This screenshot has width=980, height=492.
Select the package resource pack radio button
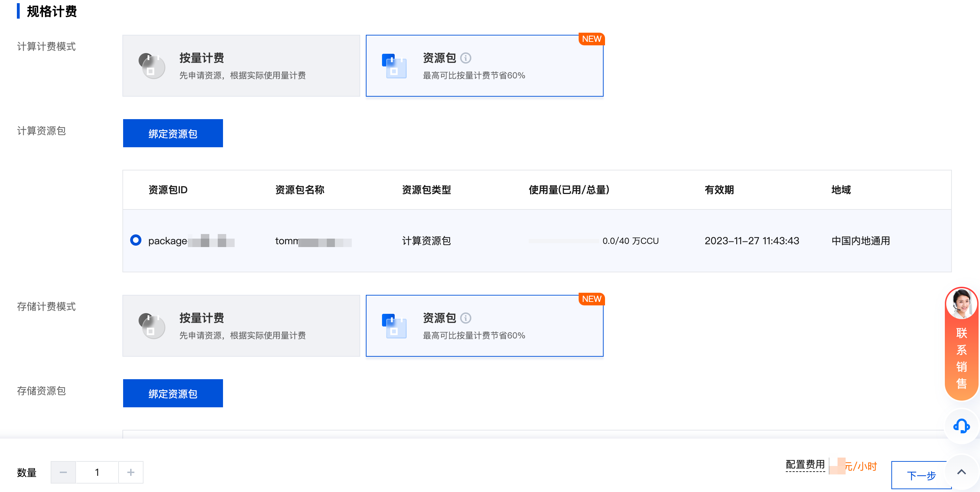click(136, 240)
